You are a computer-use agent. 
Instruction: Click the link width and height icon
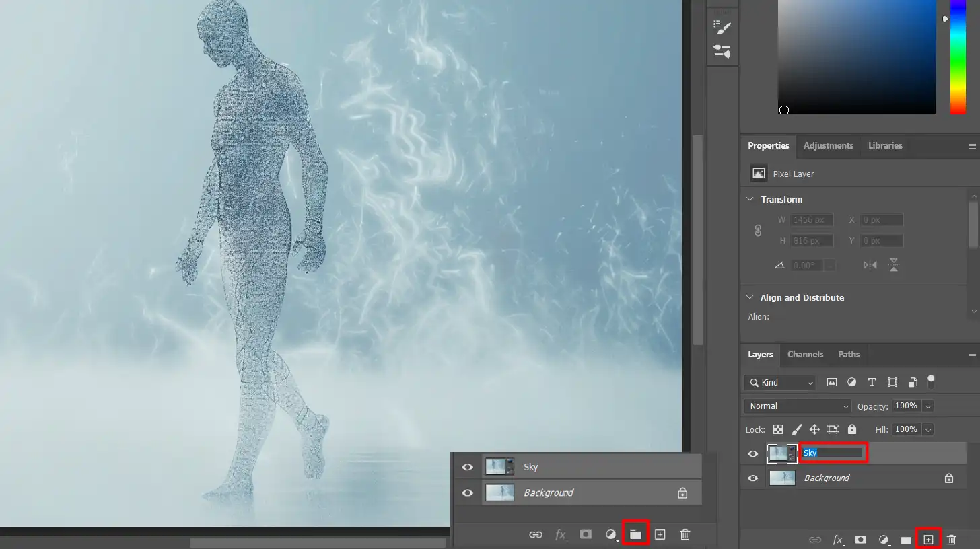758,230
